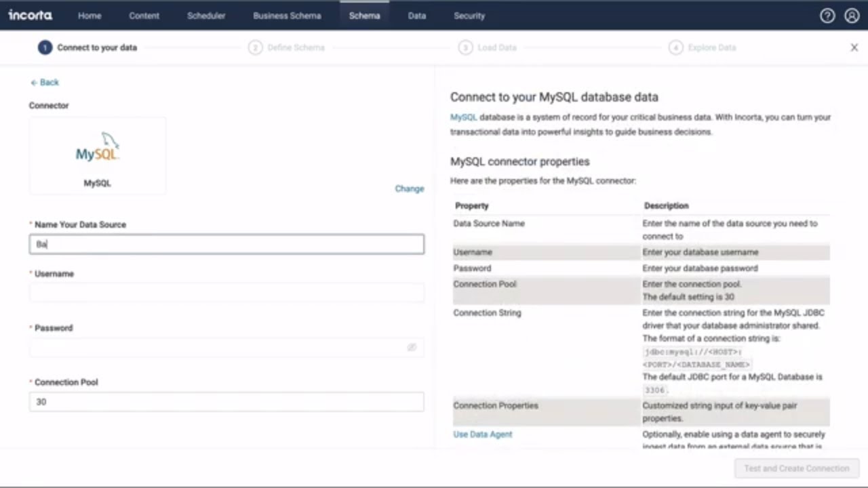
Task: Click the 'Description' column header
Action: 666,205
